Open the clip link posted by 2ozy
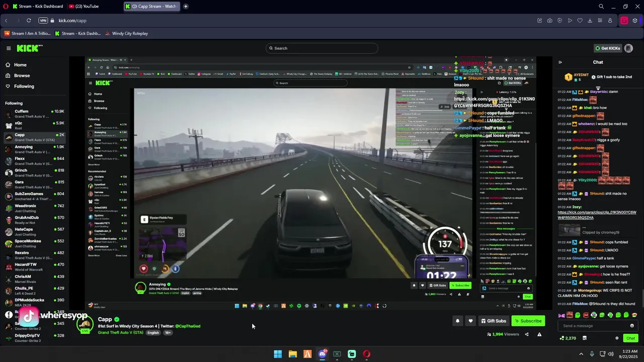The image size is (644, 362). click(597, 215)
